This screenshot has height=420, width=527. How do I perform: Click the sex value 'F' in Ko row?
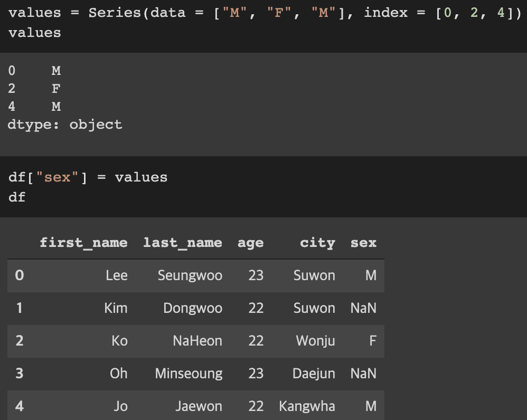click(373, 341)
